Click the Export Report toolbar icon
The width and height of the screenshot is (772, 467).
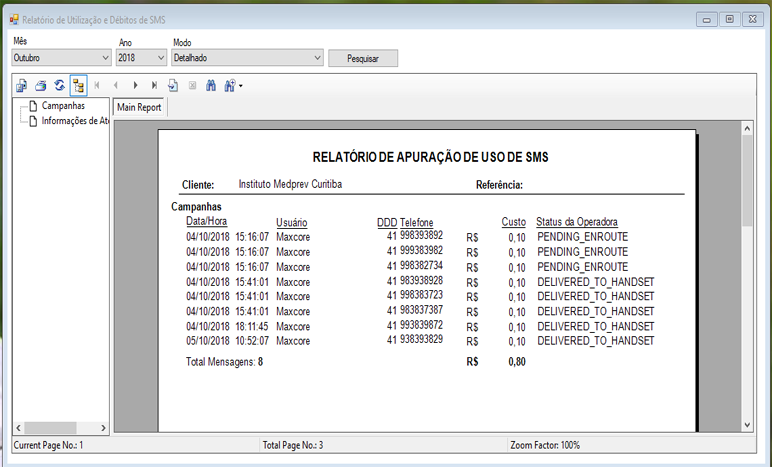[22, 86]
